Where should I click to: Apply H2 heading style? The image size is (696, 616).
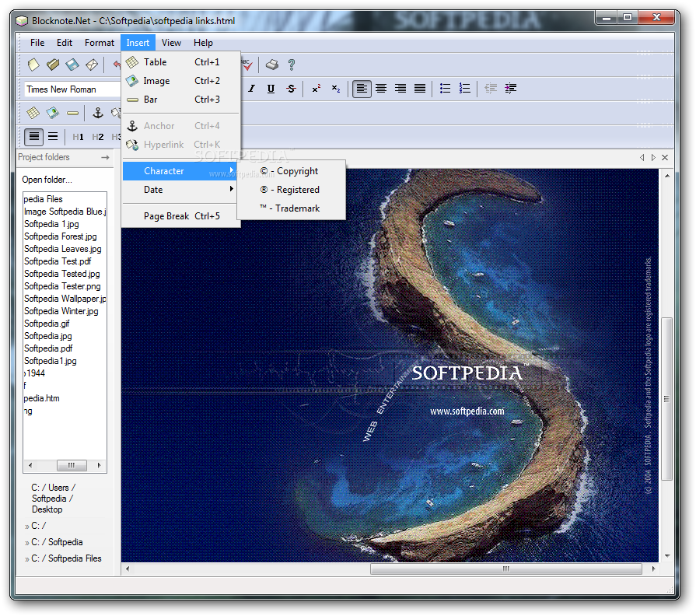(x=98, y=137)
